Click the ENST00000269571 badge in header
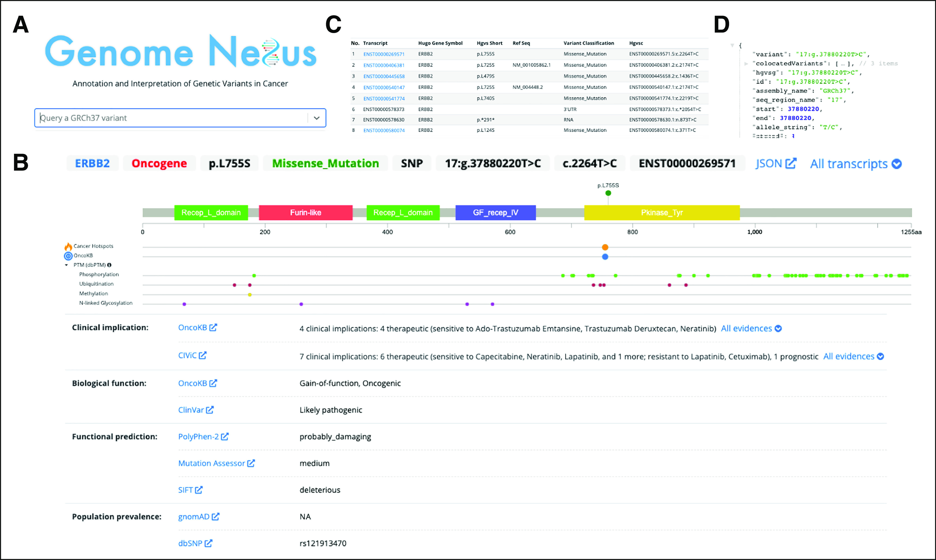936x560 pixels. coord(687,163)
